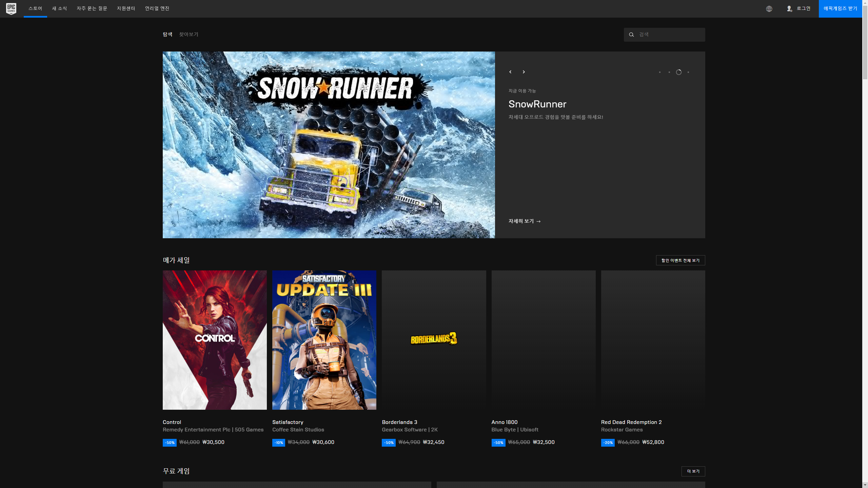The height and width of the screenshot is (488, 868).
Task: Open the Borderlands 3 game cover
Action: (434, 340)
